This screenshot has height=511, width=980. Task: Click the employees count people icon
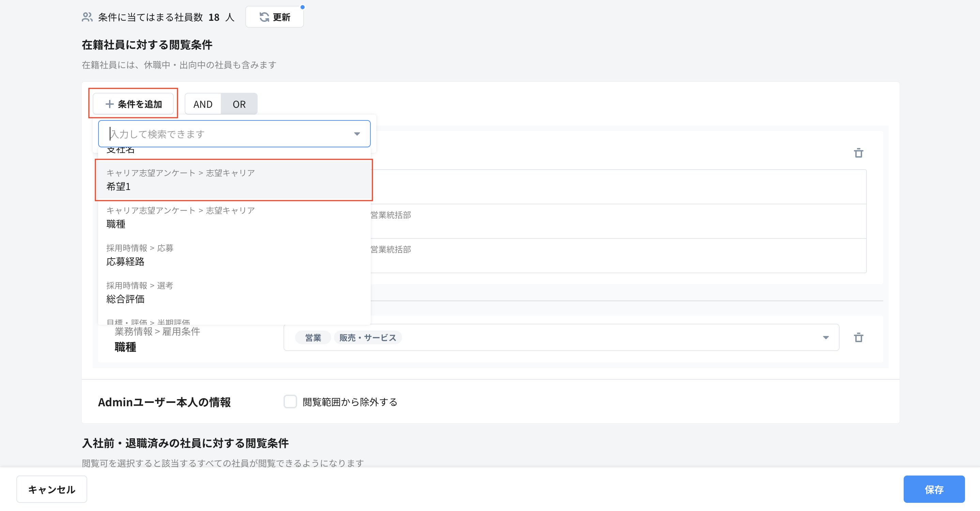coord(87,17)
